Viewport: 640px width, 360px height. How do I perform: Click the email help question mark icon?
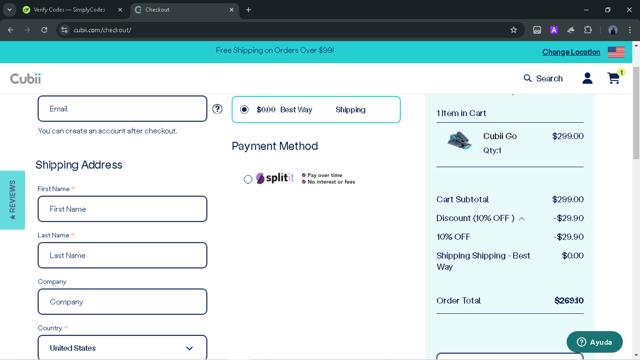pyautogui.click(x=217, y=109)
